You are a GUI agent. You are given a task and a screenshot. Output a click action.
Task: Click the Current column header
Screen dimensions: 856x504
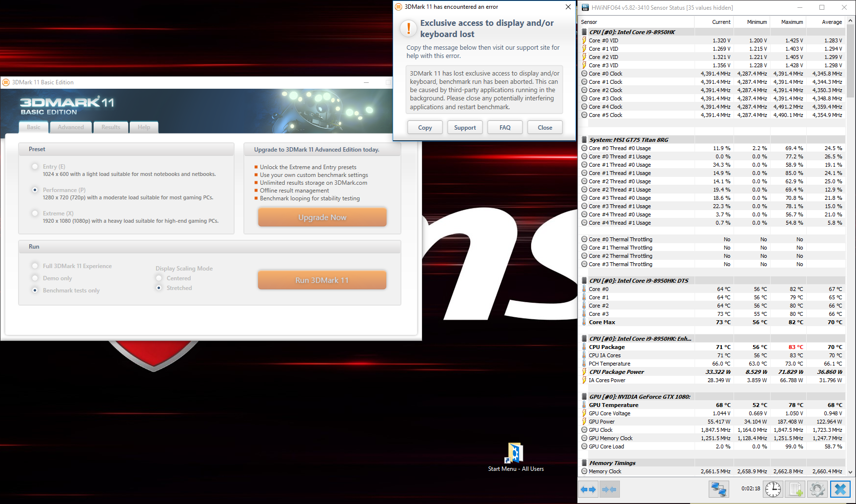click(x=713, y=22)
